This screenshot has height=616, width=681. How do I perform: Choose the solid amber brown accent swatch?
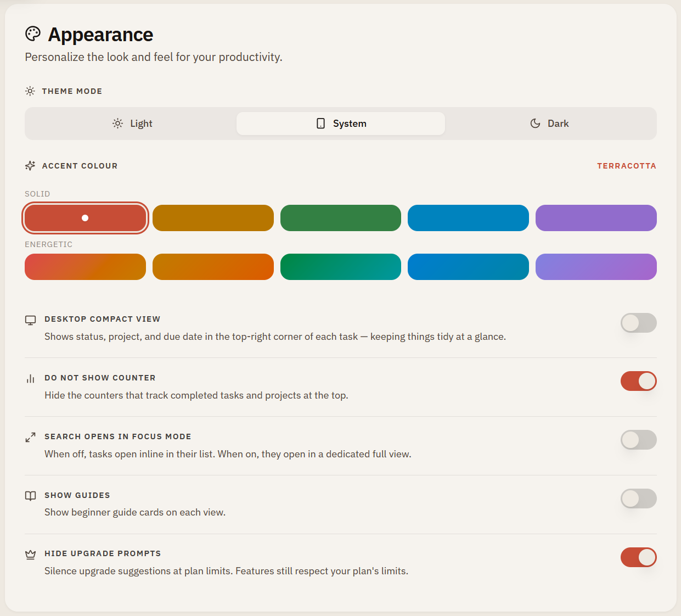point(213,218)
